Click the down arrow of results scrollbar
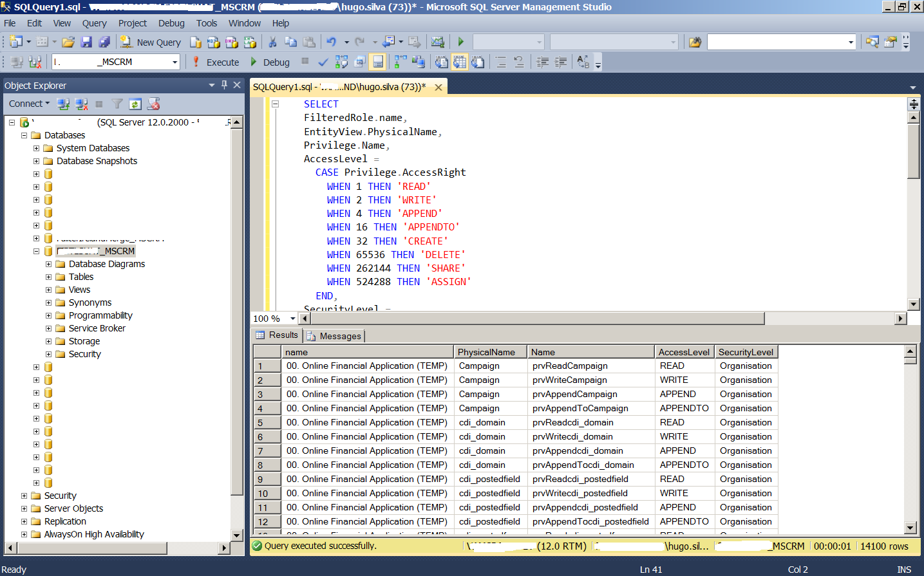 coord(910,528)
